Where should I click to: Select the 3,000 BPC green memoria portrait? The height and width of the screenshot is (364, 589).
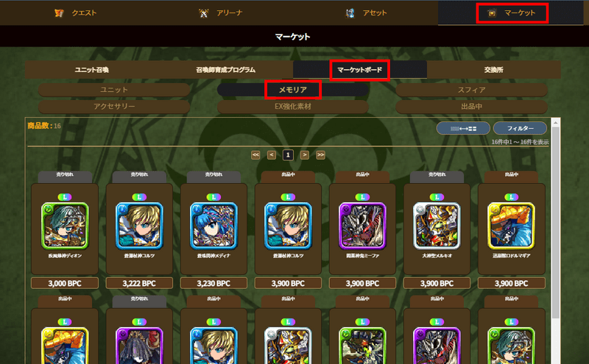[x=65, y=226]
